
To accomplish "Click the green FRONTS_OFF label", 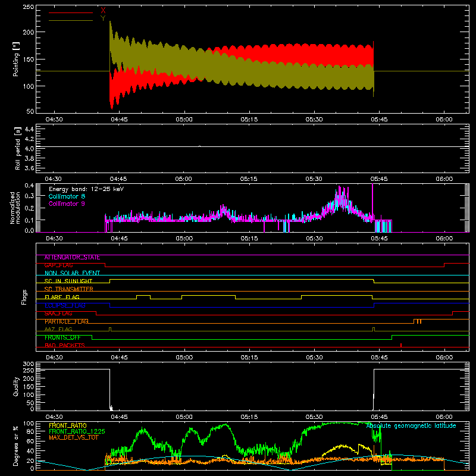I will click(x=62, y=337).
